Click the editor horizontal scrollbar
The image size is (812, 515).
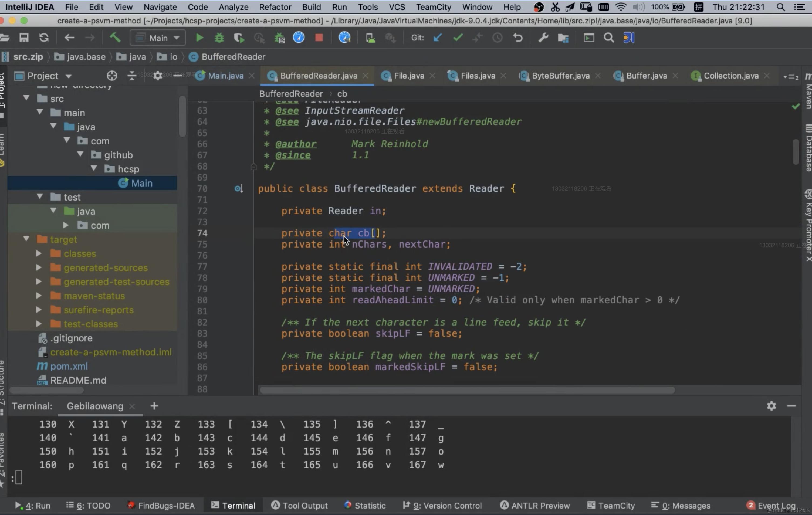click(x=467, y=390)
